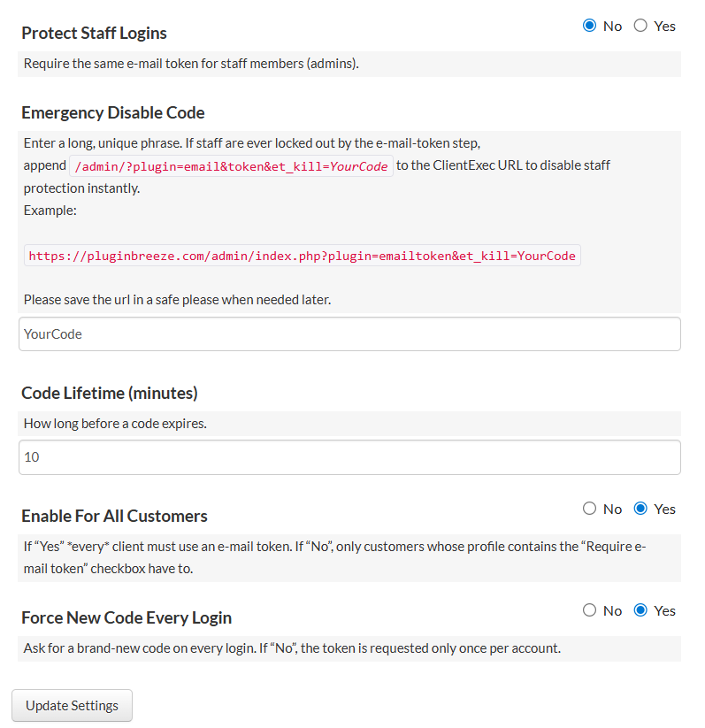Image resolution: width=705 pixels, height=728 pixels.
Task: Click the Protect Staff Logins heading
Action: [94, 33]
